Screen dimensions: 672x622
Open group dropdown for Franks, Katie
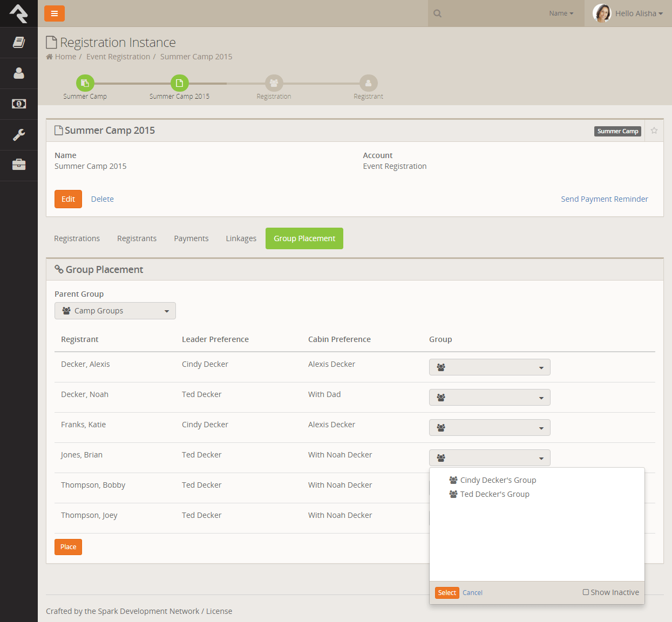[490, 428]
